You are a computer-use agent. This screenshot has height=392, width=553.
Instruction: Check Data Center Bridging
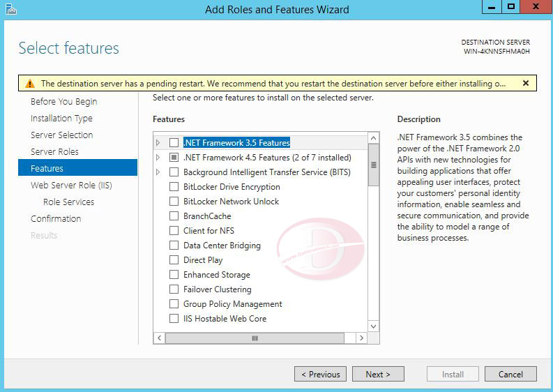pyautogui.click(x=174, y=246)
